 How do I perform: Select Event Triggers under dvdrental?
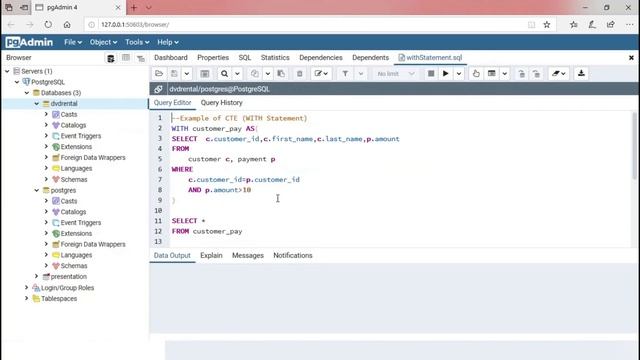[80, 136]
